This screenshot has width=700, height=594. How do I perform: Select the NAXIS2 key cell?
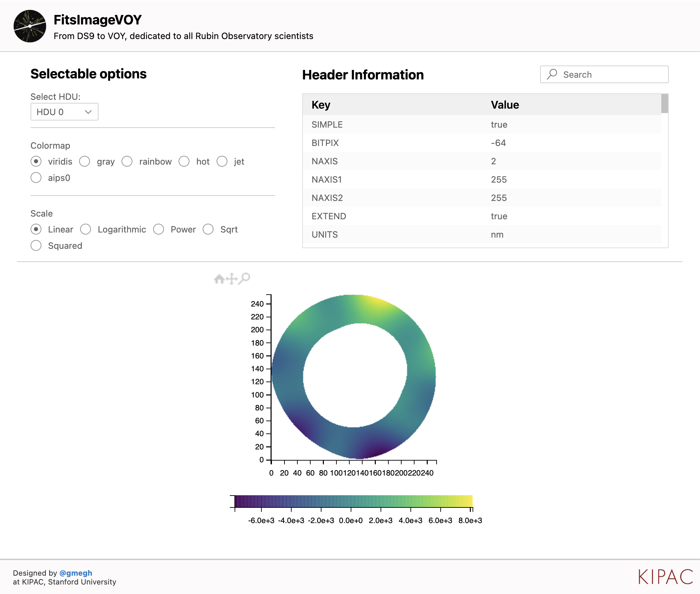click(x=327, y=198)
